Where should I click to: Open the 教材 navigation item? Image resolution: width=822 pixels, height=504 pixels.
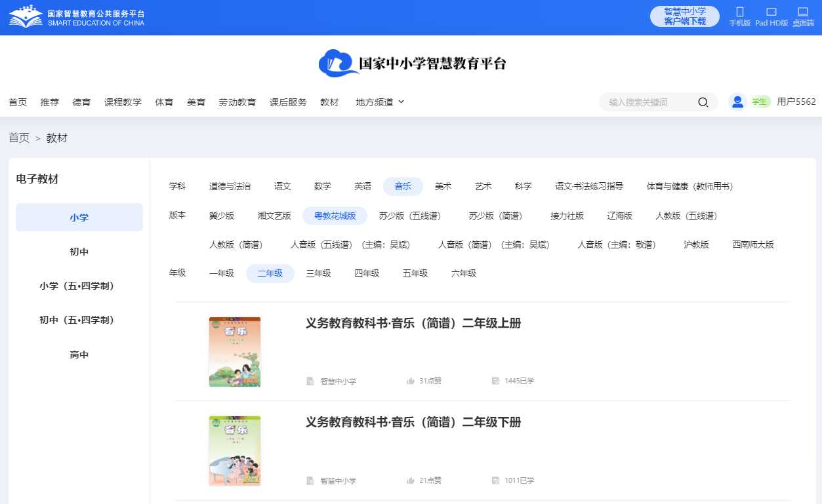tap(329, 102)
